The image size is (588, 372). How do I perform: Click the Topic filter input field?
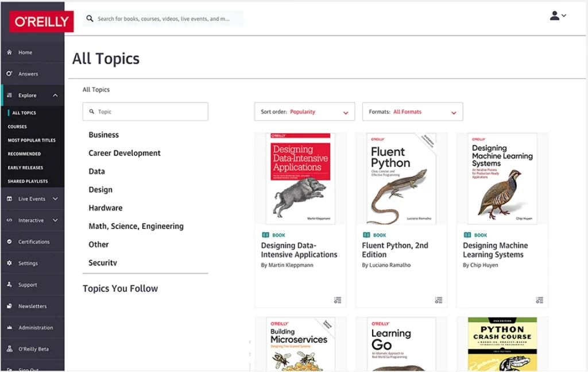click(x=145, y=112)
